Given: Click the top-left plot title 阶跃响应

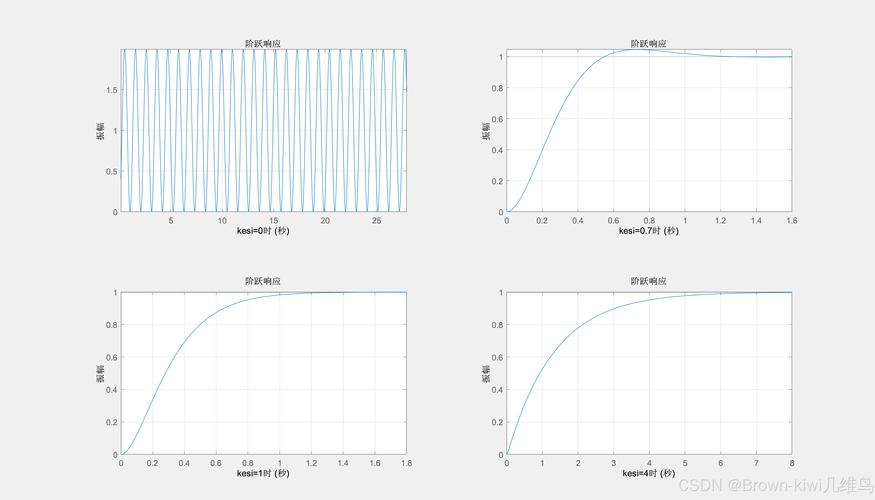Looking at the screenshot, I should click(x=264, y=43).
